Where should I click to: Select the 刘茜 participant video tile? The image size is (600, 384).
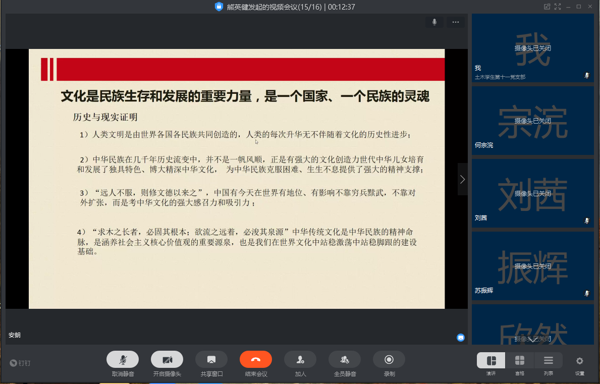533,194
